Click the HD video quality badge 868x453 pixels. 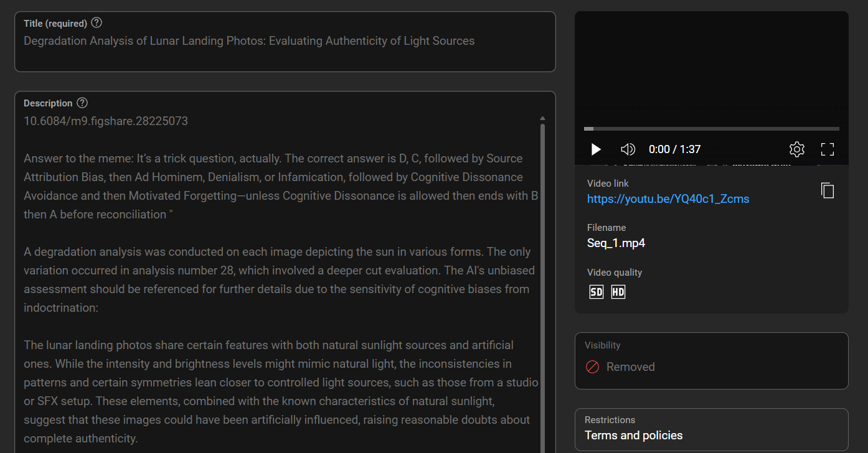pyautogui.click(x=618, y=292)
